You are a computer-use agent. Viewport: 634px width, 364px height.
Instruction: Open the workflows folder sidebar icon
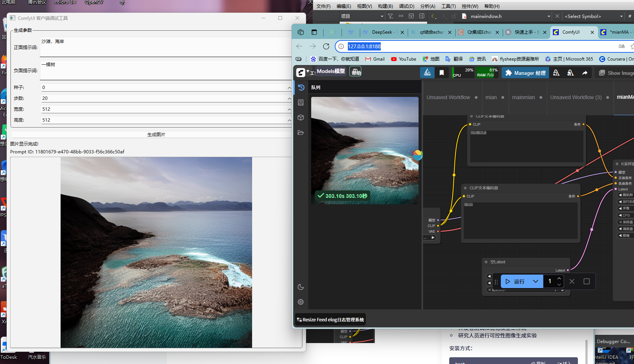pos(301,132)
